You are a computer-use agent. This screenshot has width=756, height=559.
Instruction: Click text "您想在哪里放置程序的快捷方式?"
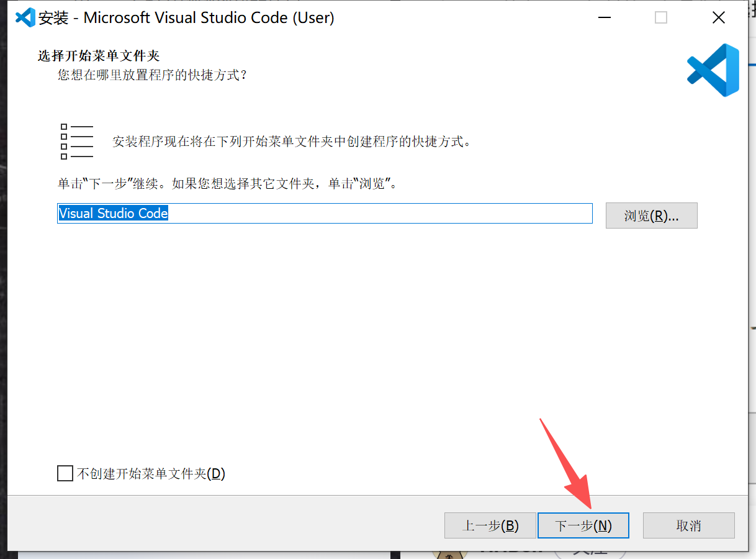pos(153,75)
